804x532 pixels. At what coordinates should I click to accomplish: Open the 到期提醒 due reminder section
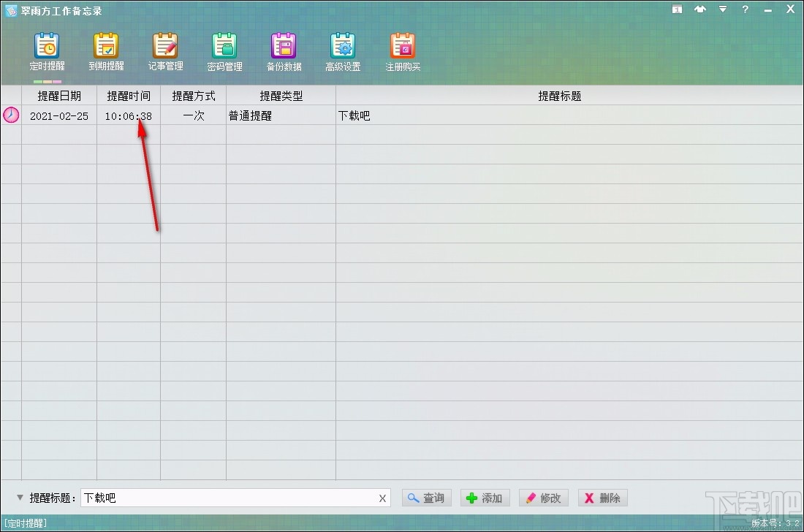coord(106,53)
